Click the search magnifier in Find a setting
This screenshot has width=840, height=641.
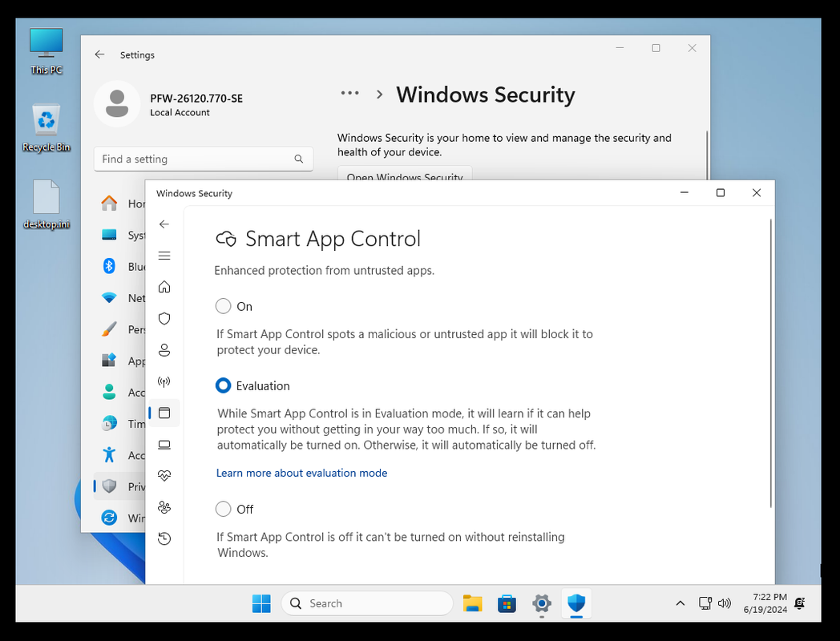click(298, 159)
